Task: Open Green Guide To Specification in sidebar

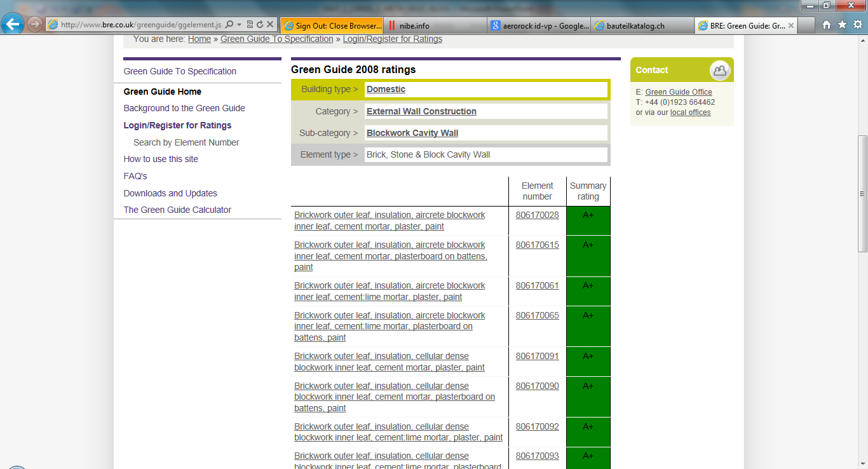Action: pyautogui.click(x=180, y=71)
